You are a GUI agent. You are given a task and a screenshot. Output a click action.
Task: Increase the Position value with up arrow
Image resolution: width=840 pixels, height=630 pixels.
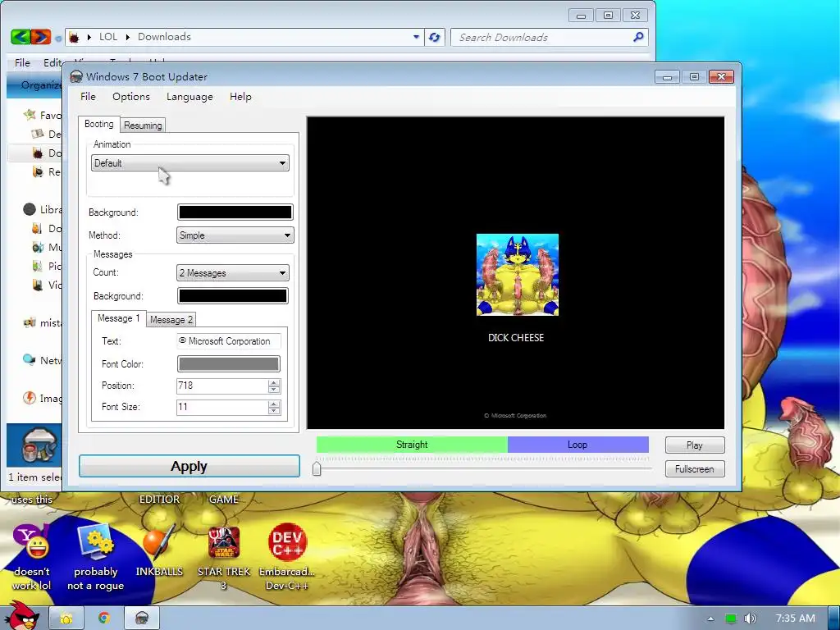click(274, 382)
